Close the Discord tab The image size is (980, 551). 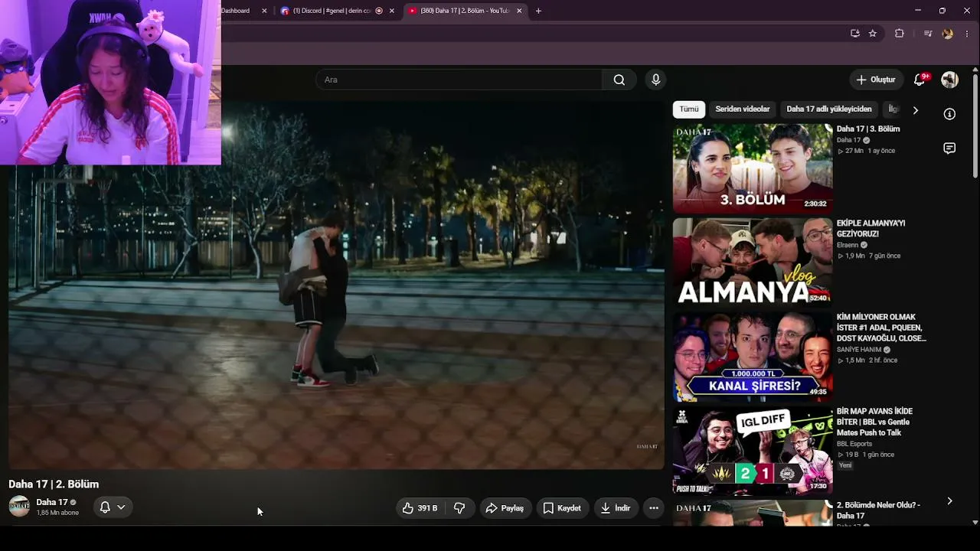coord(392,11)
